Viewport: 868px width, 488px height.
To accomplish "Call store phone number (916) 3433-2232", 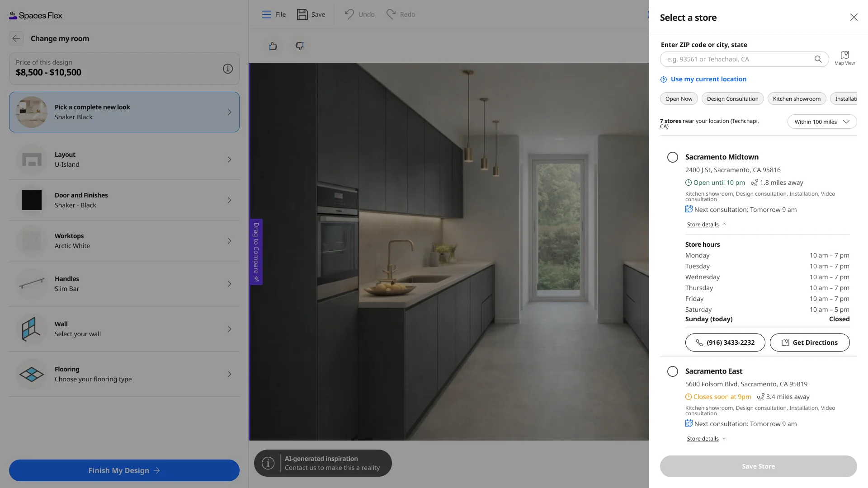I will click(725, 343).
